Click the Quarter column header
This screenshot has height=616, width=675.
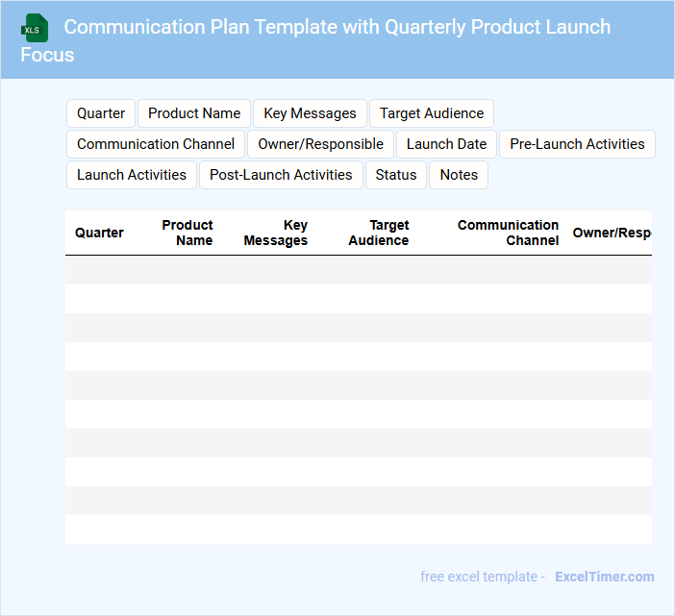[x=99, y=233]
